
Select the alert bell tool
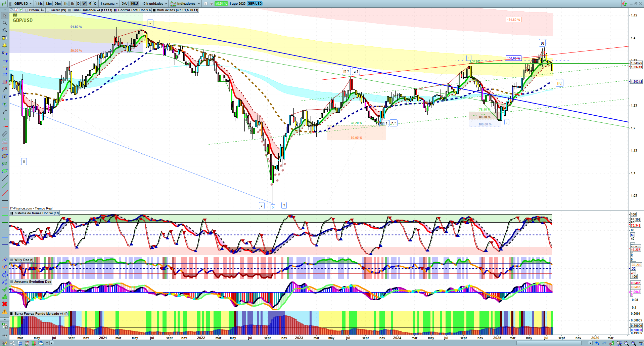click(x=5, y=45)
